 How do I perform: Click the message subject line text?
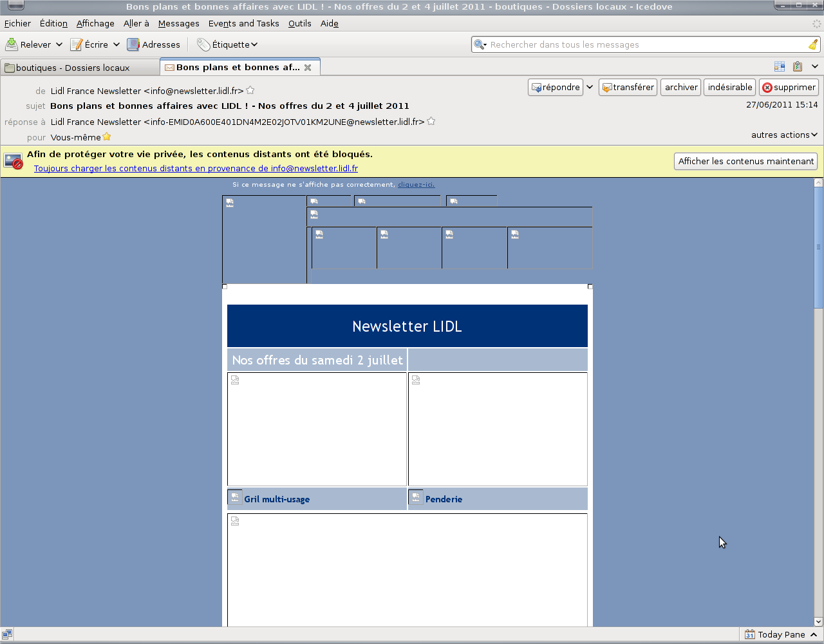tap(230, 106)
